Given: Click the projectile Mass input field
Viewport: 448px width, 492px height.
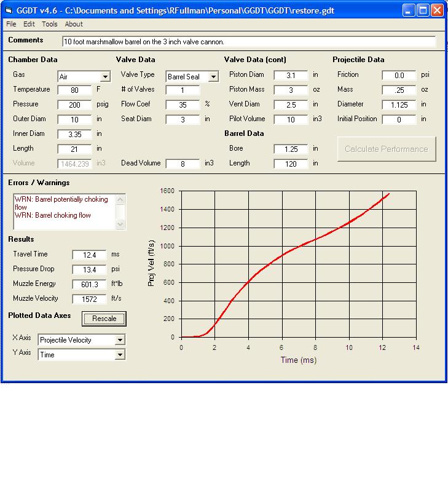Looking at the screenshot, I should (399, 90).
